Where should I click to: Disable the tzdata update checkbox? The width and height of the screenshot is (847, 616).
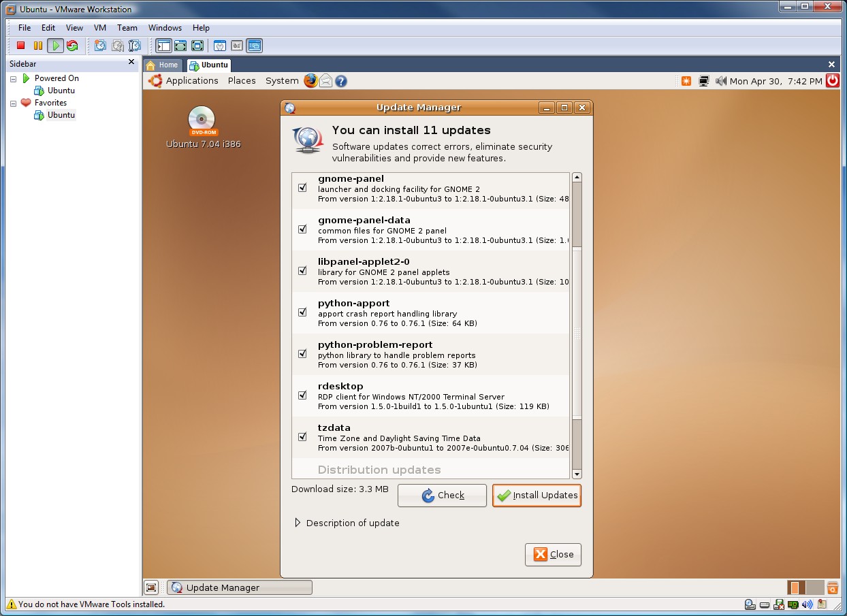tap(302, 437)
